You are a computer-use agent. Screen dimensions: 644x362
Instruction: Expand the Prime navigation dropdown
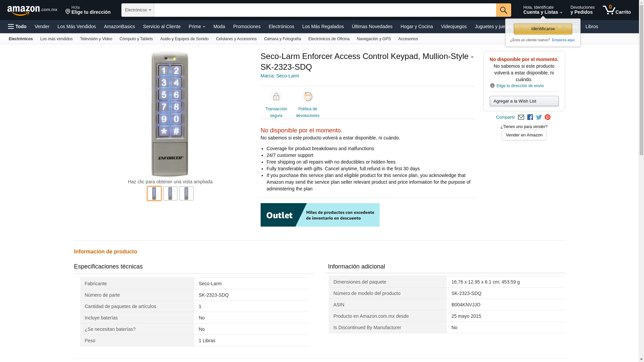197,26
